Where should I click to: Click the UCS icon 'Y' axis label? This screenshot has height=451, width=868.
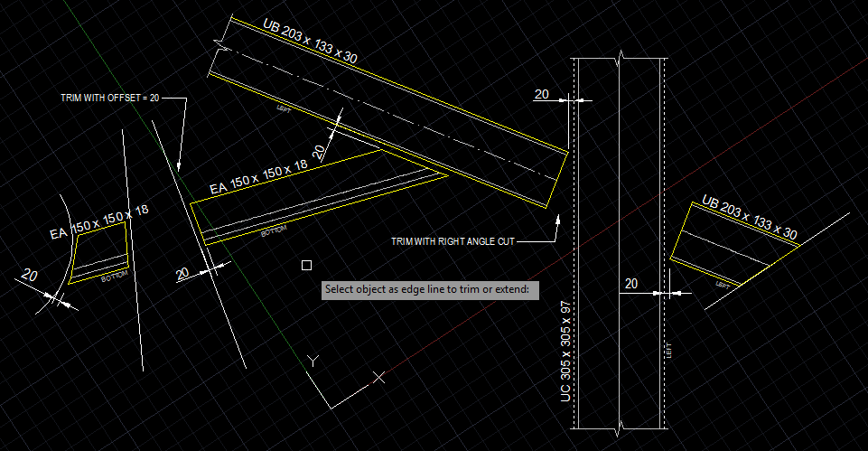(x=313, y=362)
